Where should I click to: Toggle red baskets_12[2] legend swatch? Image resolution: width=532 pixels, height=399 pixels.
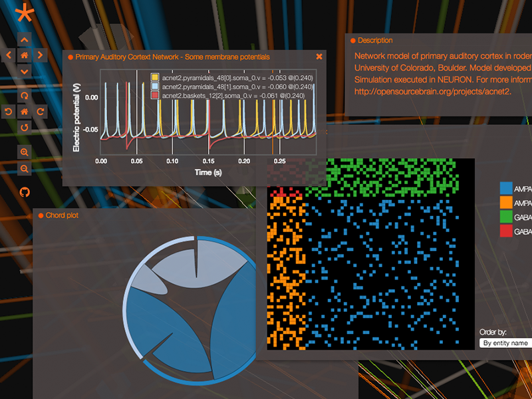[155, 95]
